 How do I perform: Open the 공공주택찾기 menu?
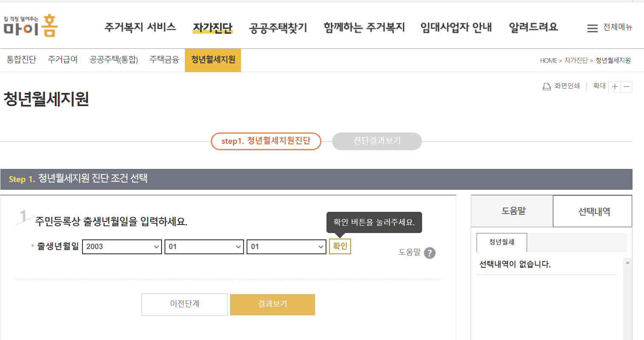[x=278, y=27]
